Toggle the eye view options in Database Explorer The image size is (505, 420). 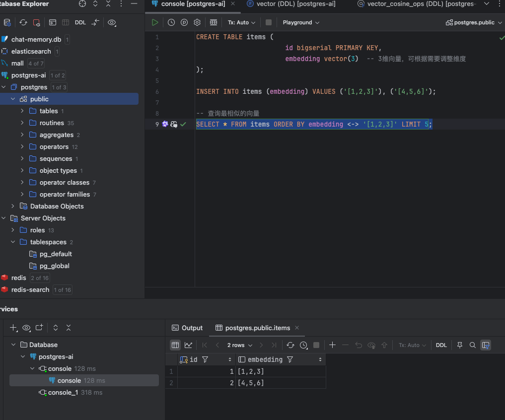[112, 22]
